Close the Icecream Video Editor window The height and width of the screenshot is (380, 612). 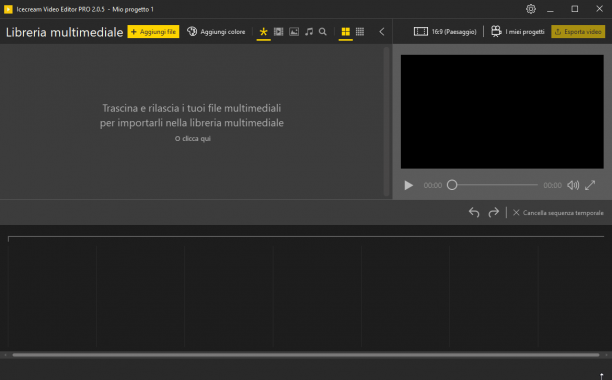point(600,9)
